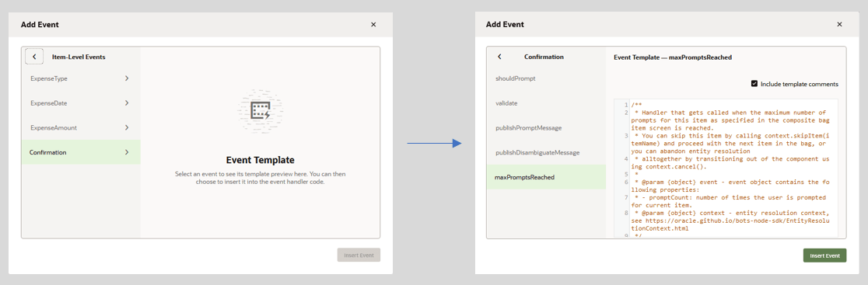Image resolution: width=868 pixels, height=285 pixels.
Task: Select Confirmation in Item-Level Events
Action: pyautogui.click(x=81, y=152)
